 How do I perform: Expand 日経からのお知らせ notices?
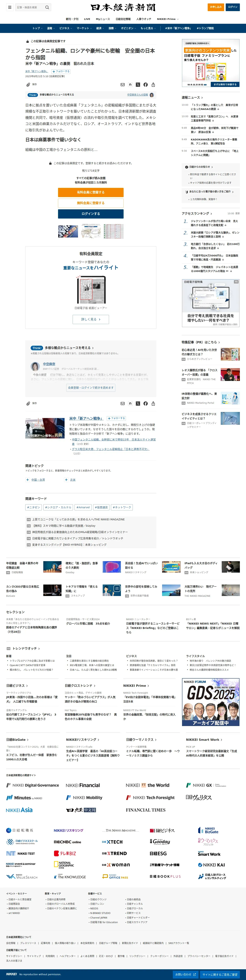199,167
